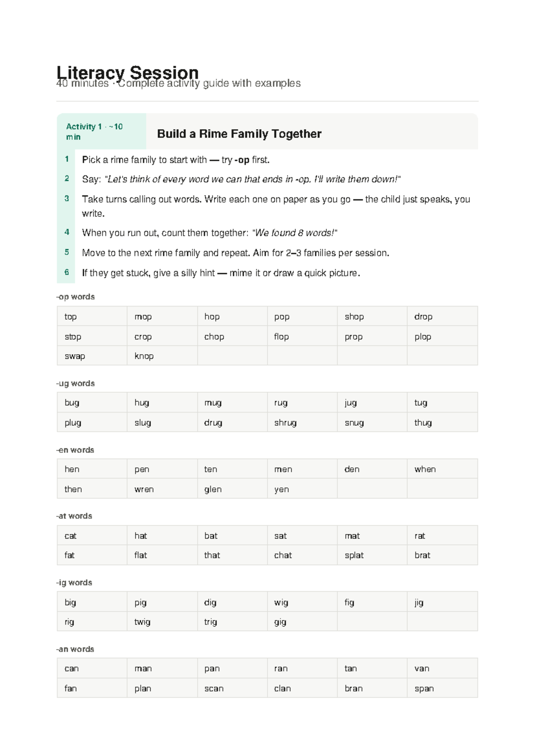Click 'when' in the -en table

coord(425,469)
